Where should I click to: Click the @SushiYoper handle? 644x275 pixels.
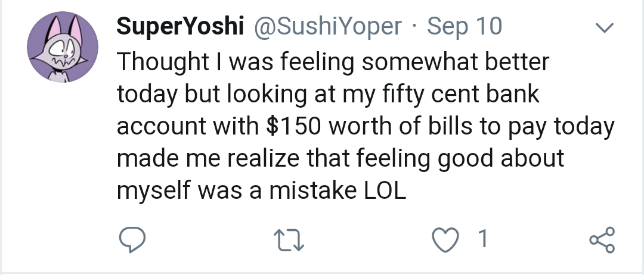coord(328,26)
